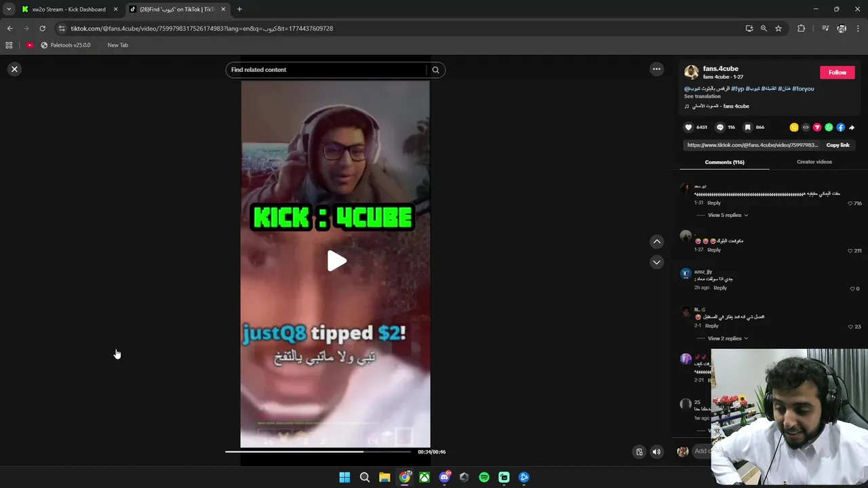Open Spotify from the taskbar
The height and width of the screenshot is (488, 868).
[x=484, y=477]
